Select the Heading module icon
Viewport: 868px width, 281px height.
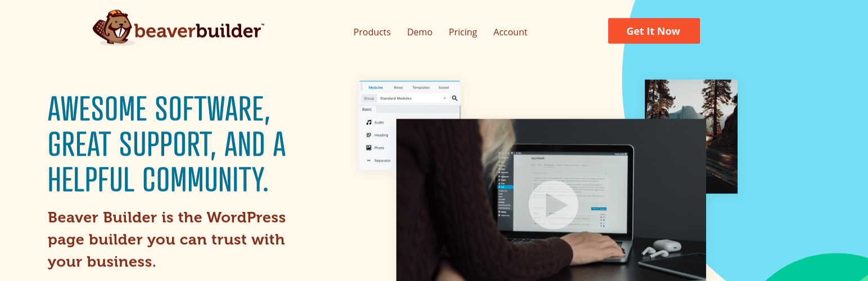tap(369, 135)
